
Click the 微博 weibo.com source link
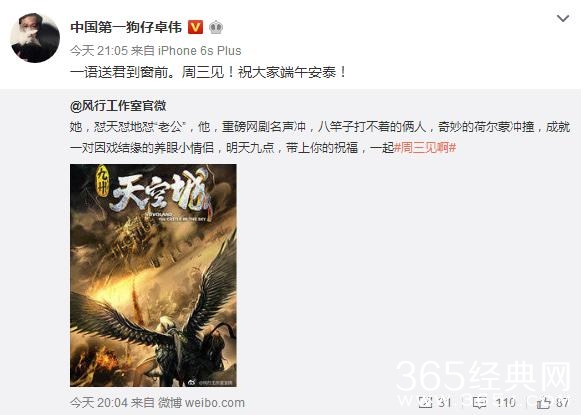(202, 402)
